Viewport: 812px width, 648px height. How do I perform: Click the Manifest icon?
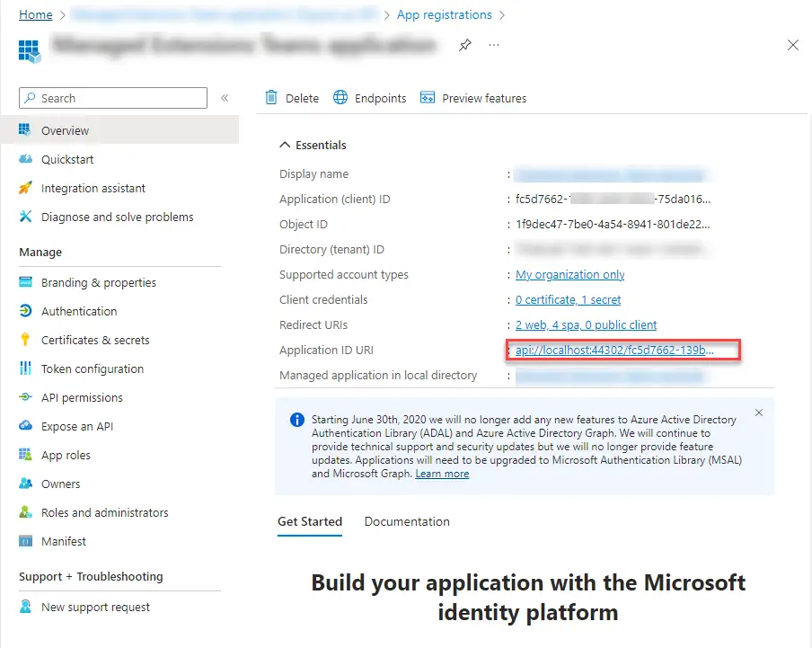[x=25, y=541]
